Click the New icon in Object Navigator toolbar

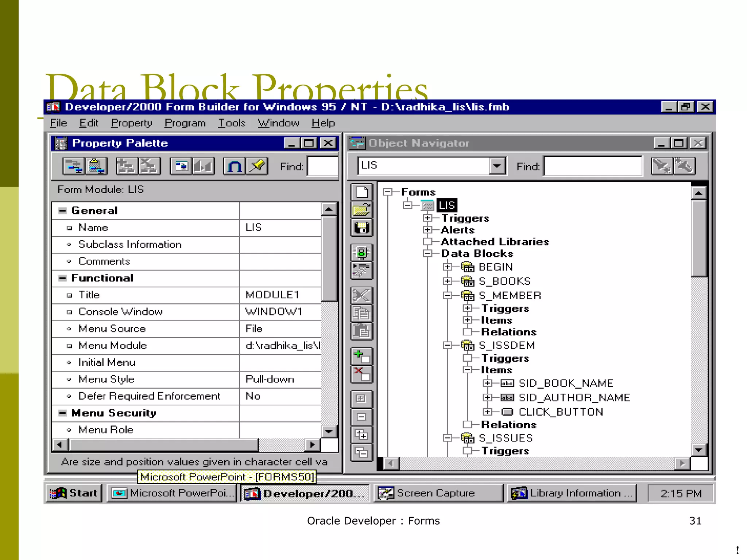[x=361, y=192]
